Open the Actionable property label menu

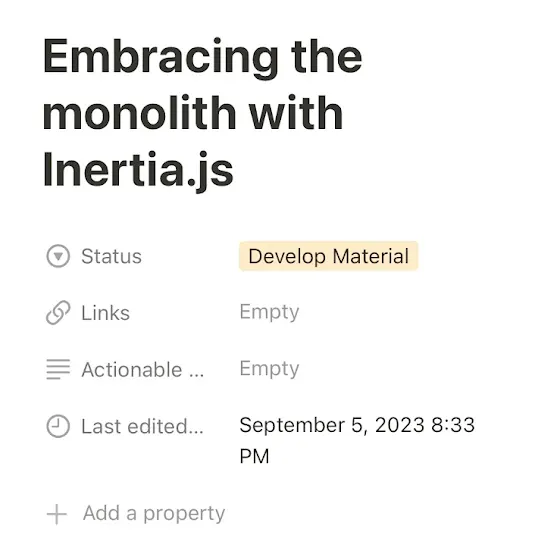pyautogui.click(x=142, y=370)
